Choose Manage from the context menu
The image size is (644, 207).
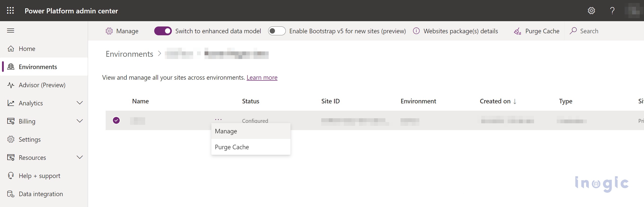(251, 131)
